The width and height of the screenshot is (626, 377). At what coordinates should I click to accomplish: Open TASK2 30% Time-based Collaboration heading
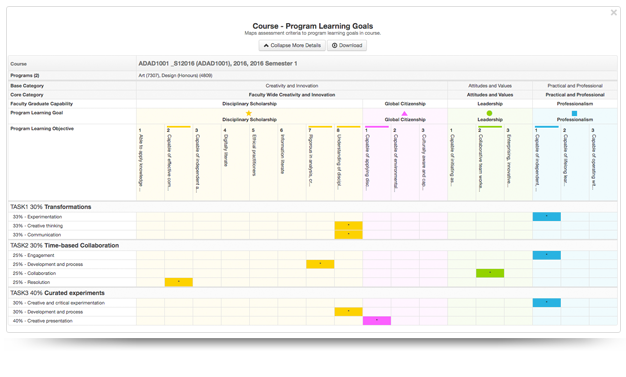click(x=65, y=245)
